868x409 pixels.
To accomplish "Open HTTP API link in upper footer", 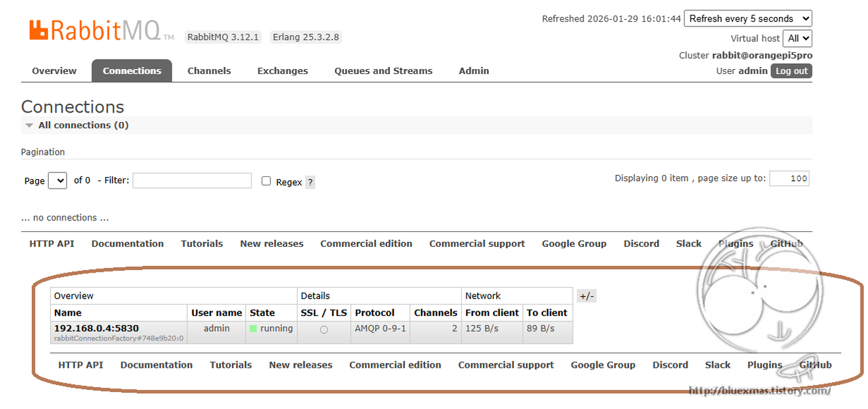I will tap(52, 244).
